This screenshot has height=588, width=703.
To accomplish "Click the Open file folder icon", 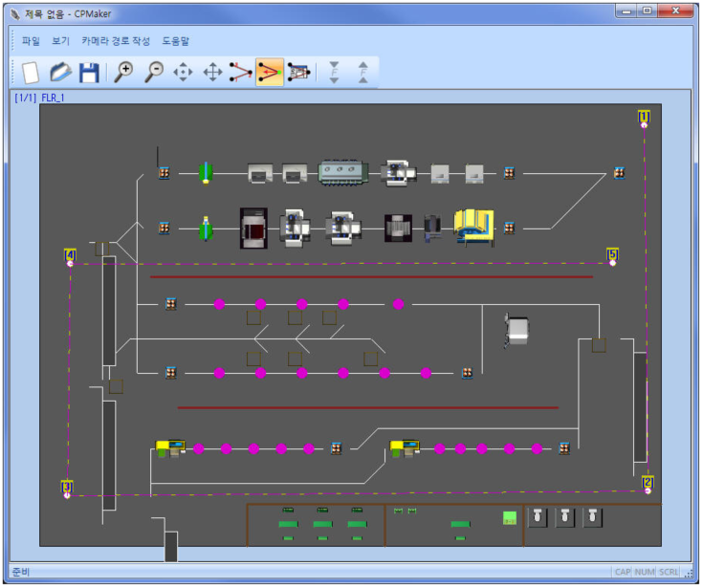I will [59, 73].
